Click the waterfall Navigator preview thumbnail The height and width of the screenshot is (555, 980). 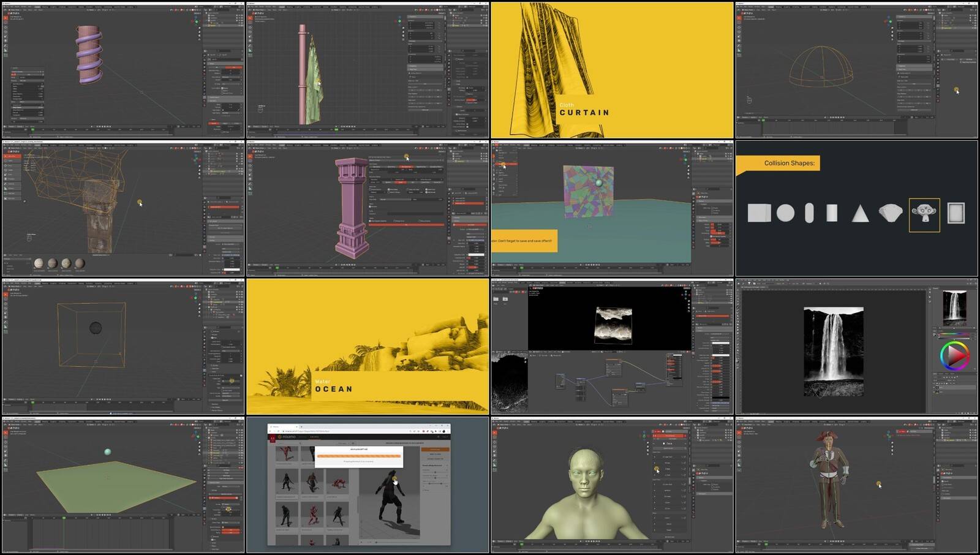tap(954, 306)
